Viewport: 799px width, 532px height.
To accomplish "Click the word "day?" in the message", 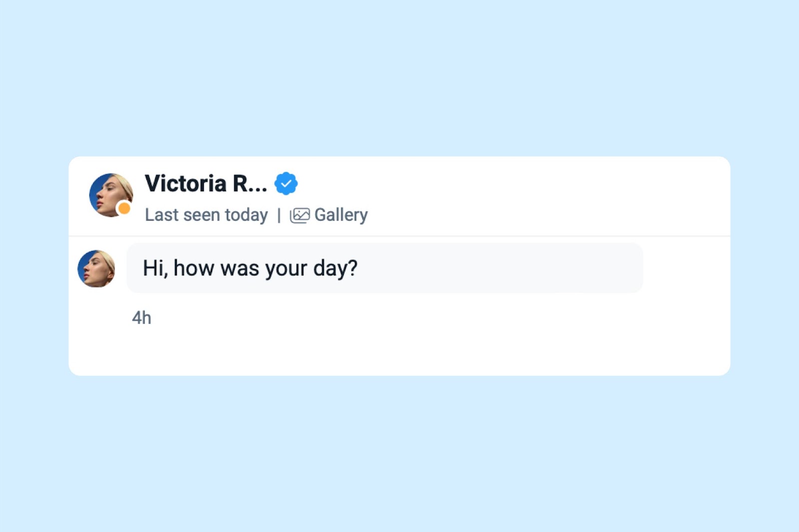I will (335, 269).
